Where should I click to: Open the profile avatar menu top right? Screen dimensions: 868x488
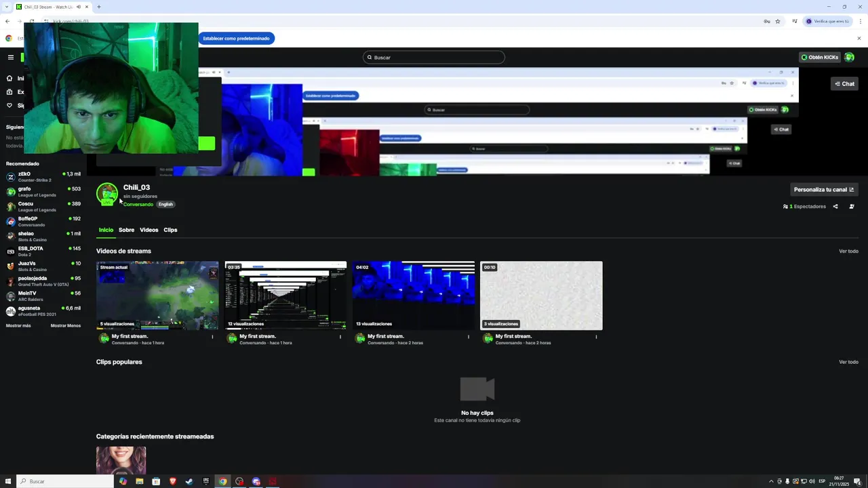tap(849, 57)
